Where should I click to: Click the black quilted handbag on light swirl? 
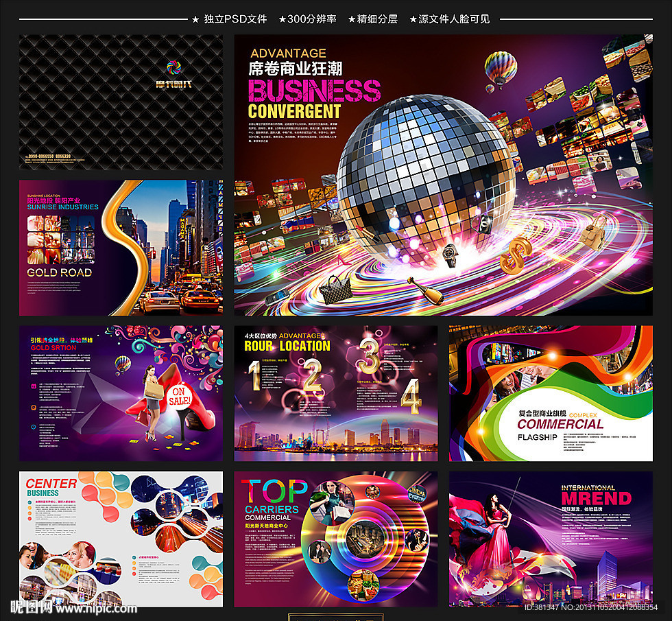[335, 290]
